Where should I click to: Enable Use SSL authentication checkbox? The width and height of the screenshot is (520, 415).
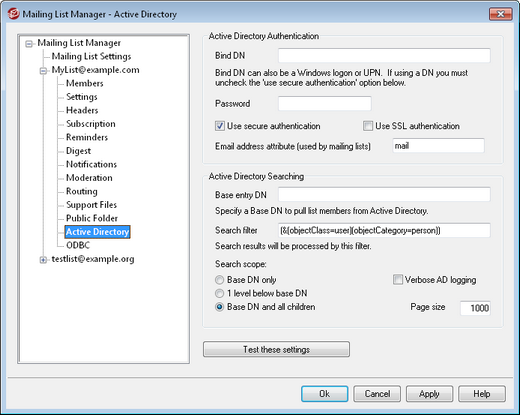click(368, 126)
